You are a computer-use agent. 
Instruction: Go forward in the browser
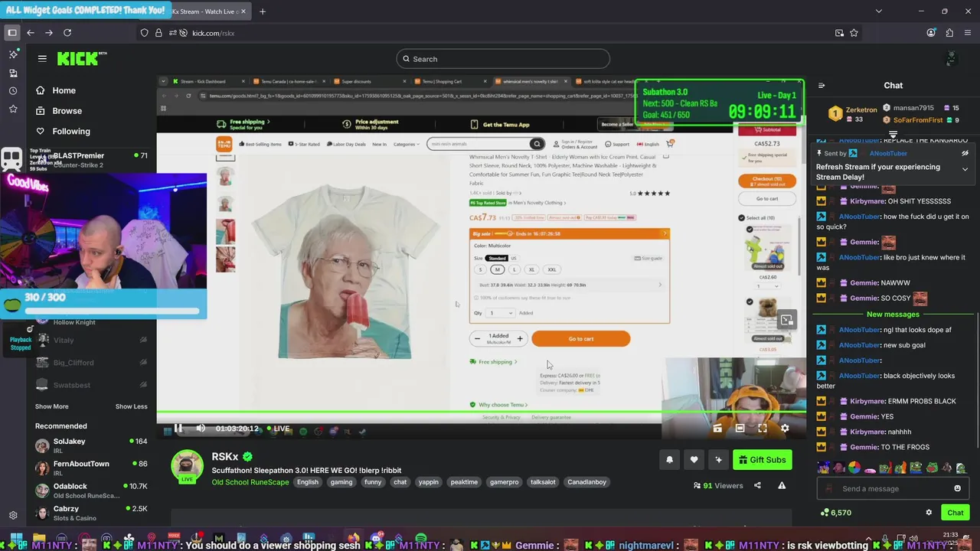click(x=49, y=33)
